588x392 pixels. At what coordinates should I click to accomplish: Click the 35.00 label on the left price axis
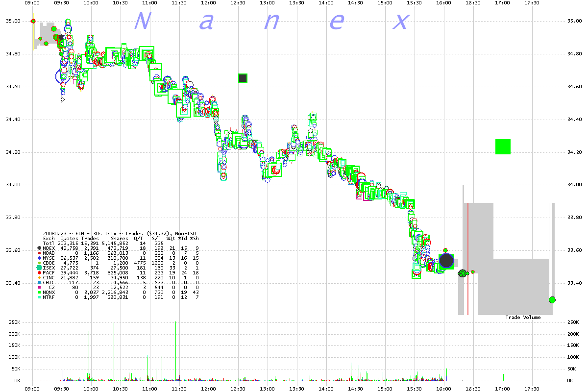click(x=13, y=21)
